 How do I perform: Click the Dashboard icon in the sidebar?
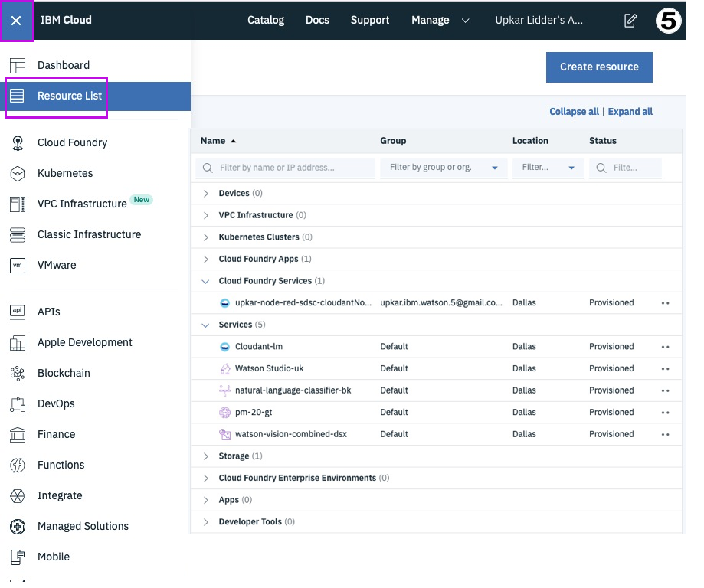[x=18, y=66]
